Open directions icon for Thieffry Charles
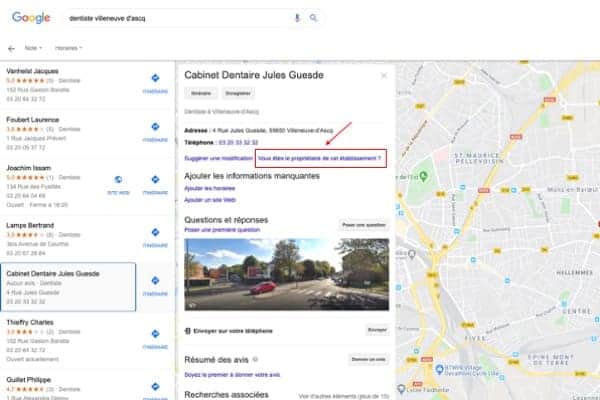Viewport: 600px width, 400px height. (x=155, y=334)
